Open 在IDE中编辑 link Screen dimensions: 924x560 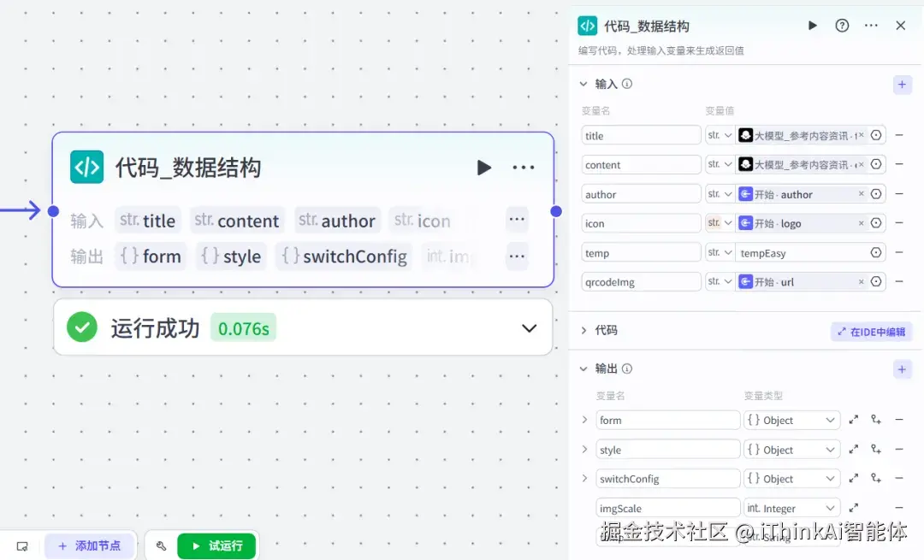click(870, 331)
